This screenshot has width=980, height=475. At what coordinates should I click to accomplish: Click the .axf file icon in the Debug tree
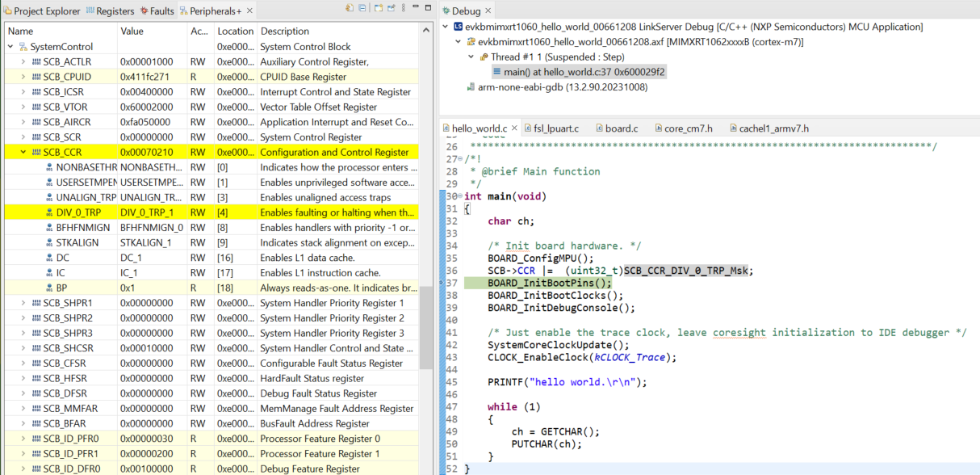click(471, 41)
